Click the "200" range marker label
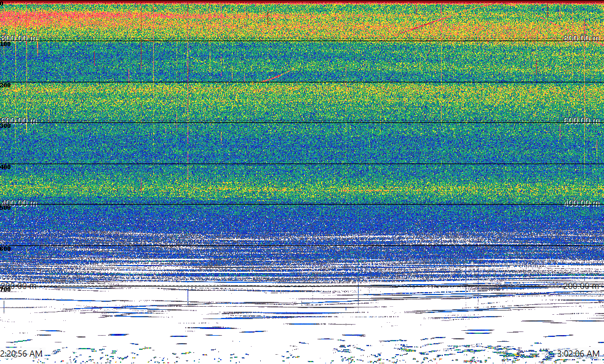 click(6, 85)
